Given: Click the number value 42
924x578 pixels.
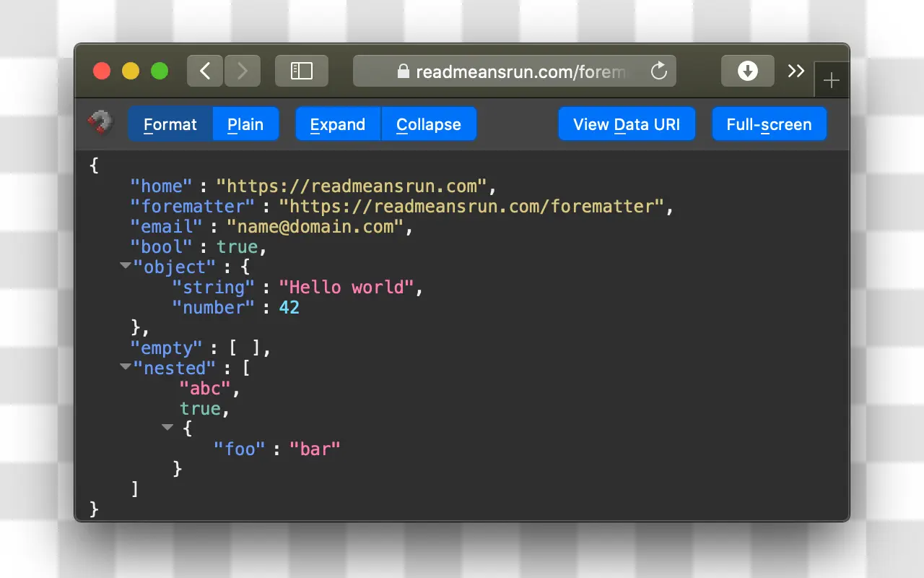Looking at the screenshot, I should click(289, 308).
